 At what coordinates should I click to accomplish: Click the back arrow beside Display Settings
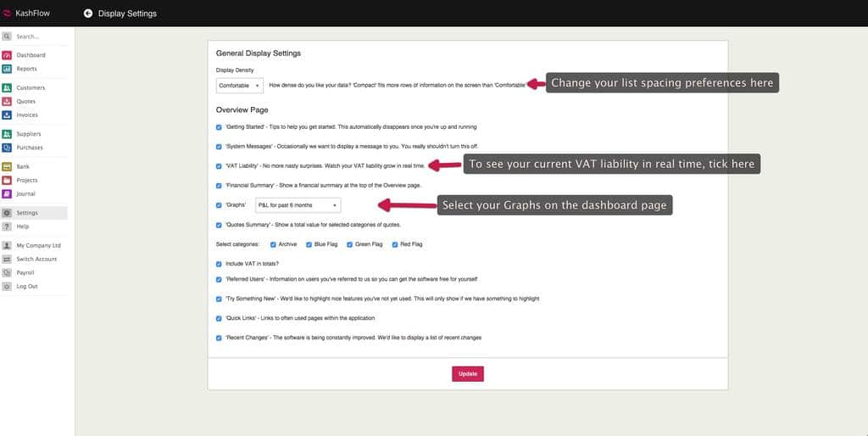pos(88,14)
